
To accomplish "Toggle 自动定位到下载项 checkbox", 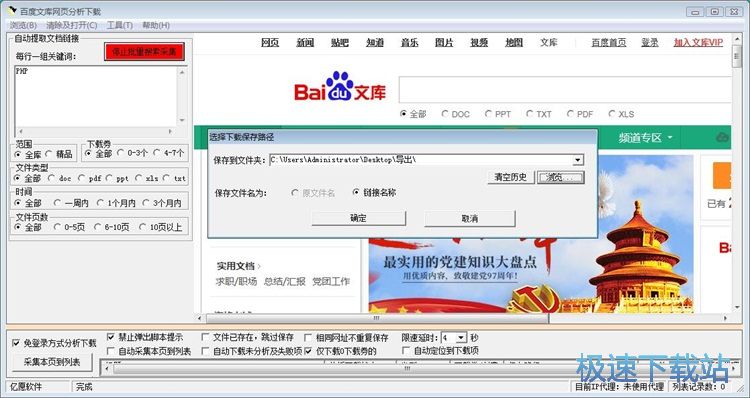I will tap(406, 351).
